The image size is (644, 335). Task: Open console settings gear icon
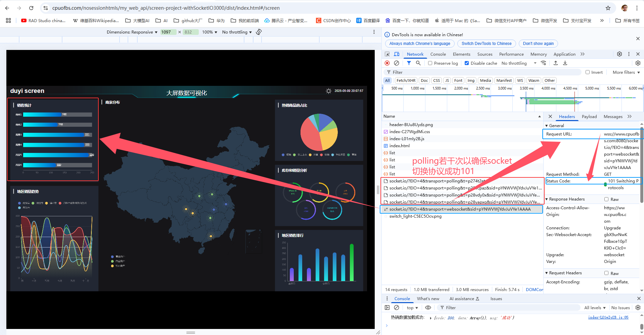click(x=638, y=308)
